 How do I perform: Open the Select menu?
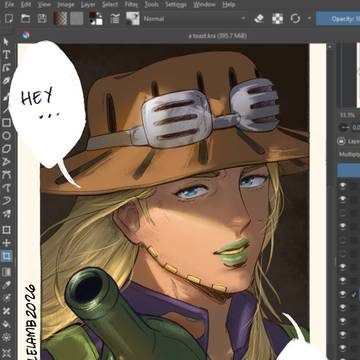110,5
